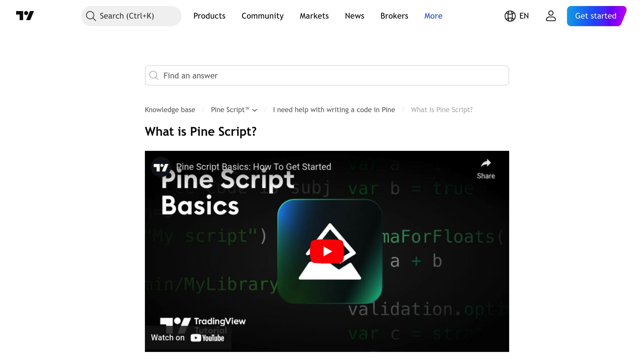
Task: Click the Find an answer input field
Action: [x=327, y=76]
